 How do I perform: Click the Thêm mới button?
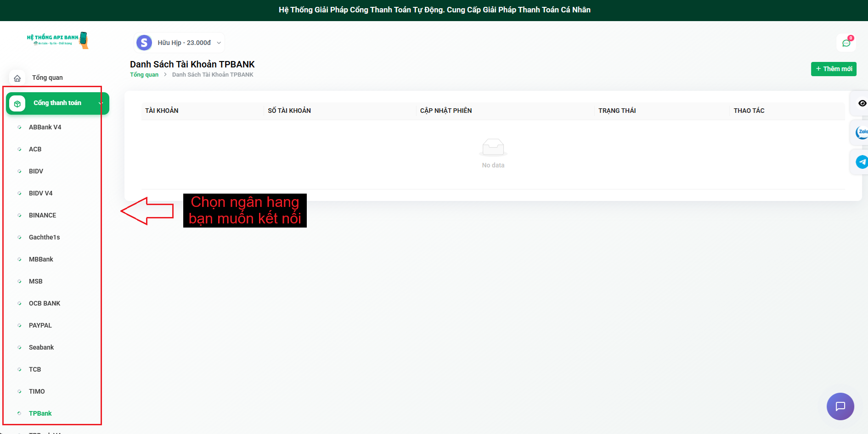(833, 69)
